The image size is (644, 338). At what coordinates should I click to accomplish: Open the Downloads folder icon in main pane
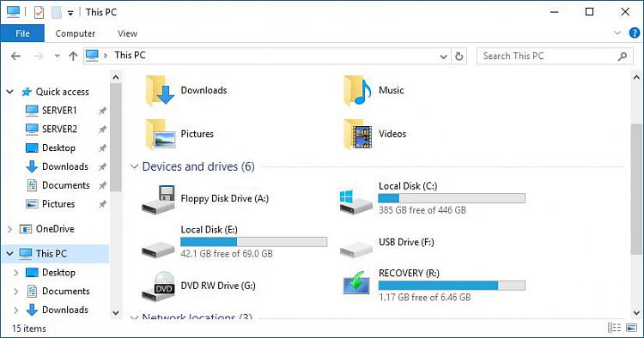(x=160, y=90)
